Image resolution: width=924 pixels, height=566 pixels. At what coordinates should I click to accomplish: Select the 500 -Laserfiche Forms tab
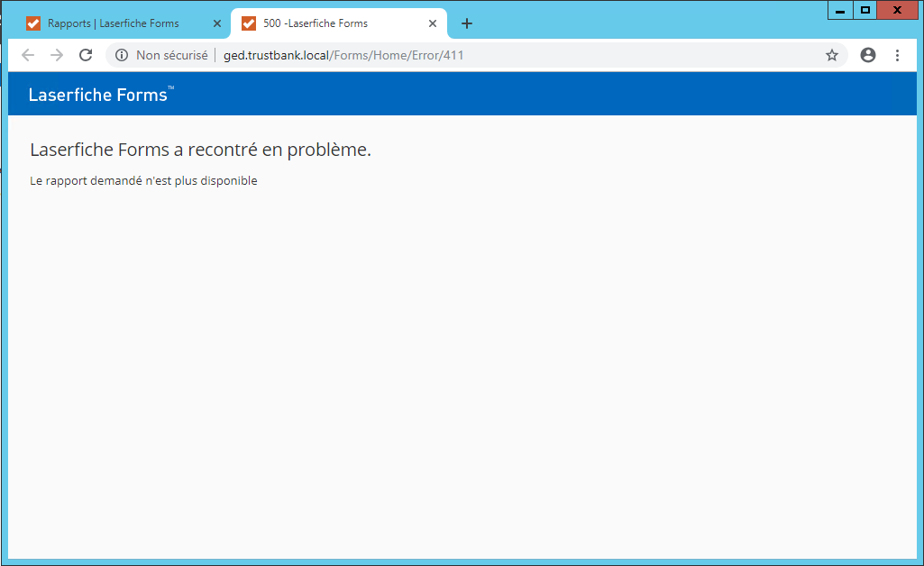(339, 23)
